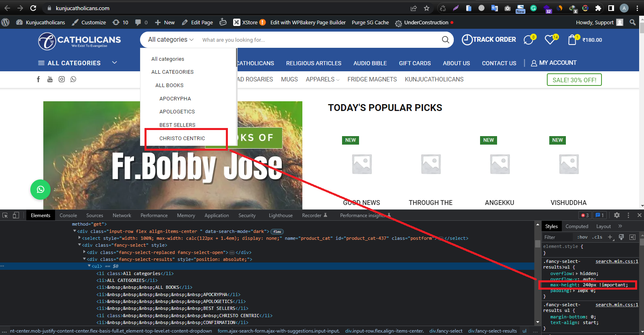Show more Styles sidebar tabs chevron
This screenshot has width=644, height=335.
[x=621, y=226]
